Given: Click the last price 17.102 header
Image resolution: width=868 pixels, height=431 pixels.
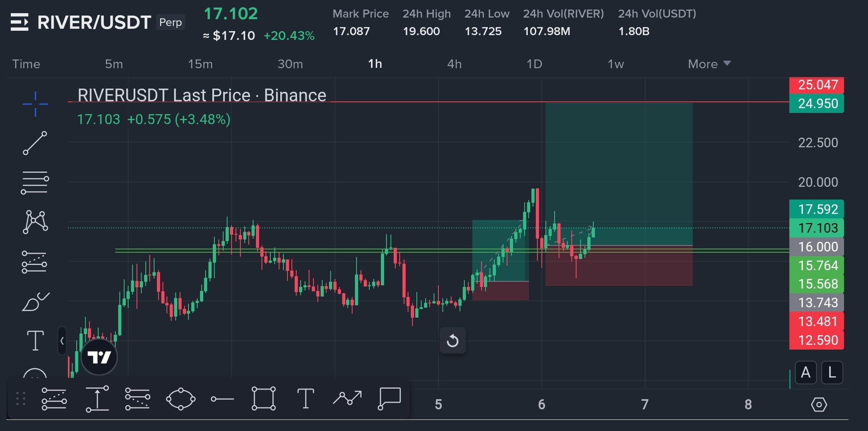Looking at the screenshot, I should (231, 14).
